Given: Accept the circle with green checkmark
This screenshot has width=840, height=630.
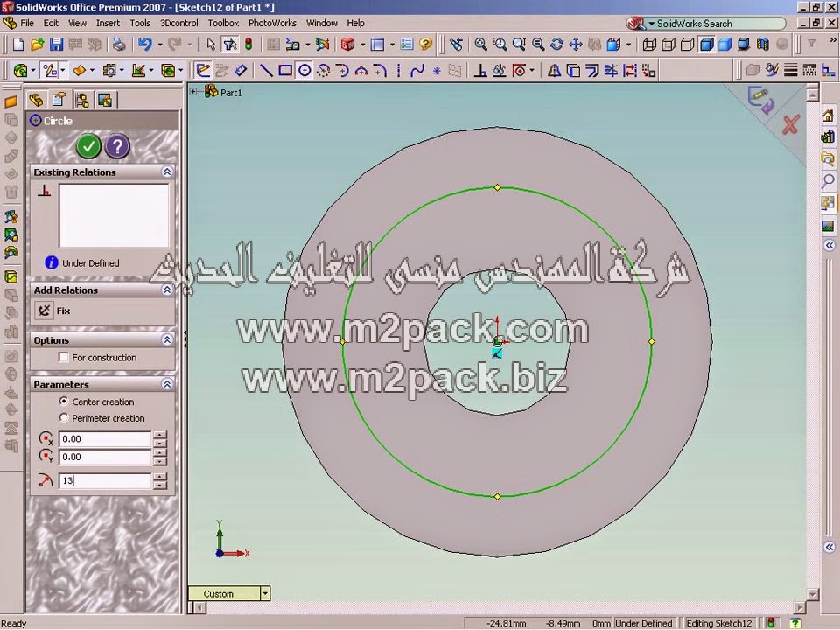Looking at the screenshot, I should tap(88, 146).
